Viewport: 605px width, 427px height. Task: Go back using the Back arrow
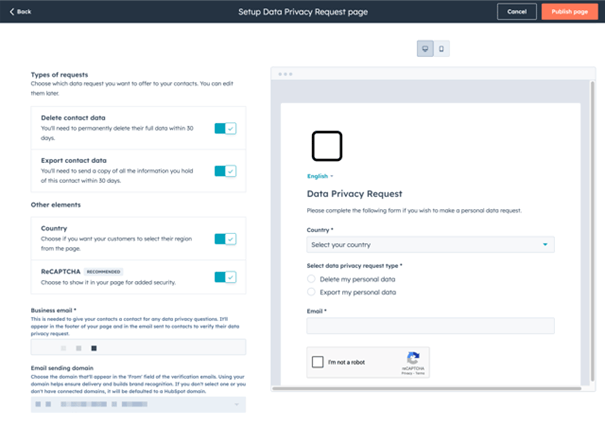point(20,12)
